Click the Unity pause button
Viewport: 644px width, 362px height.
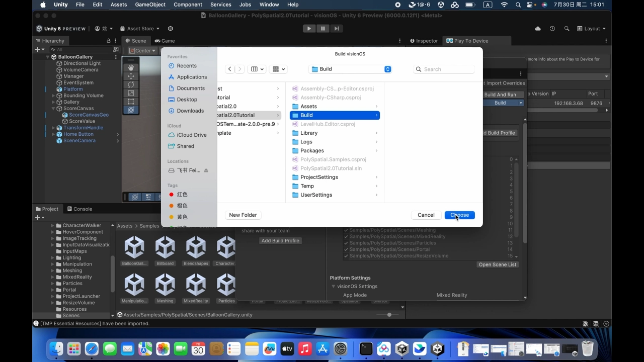pyautogui.click(x=323, y=29)
